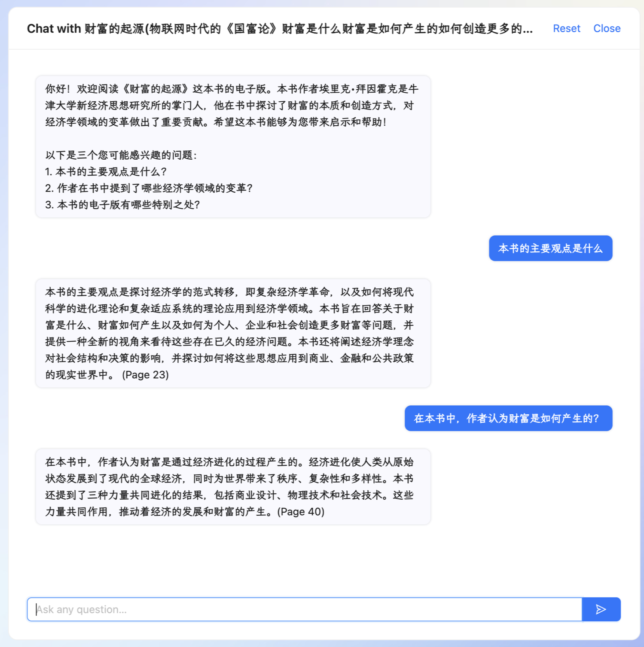Select suggested question 2 about economics reform

[x=149, y=188]
